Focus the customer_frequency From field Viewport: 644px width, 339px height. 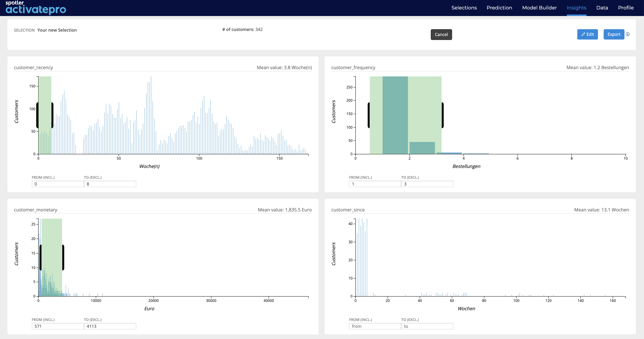point(375,184)
